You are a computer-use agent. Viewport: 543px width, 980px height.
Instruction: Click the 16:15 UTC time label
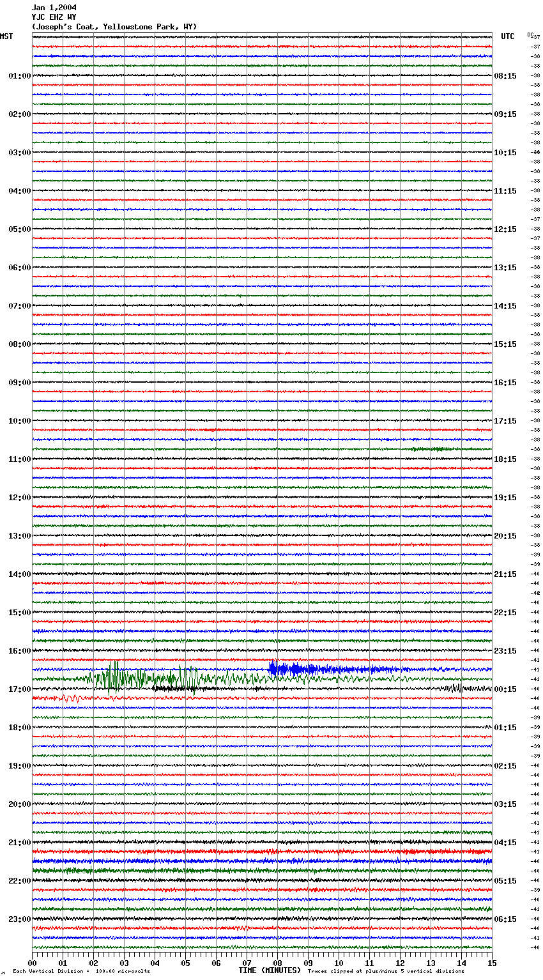[505, 383]
